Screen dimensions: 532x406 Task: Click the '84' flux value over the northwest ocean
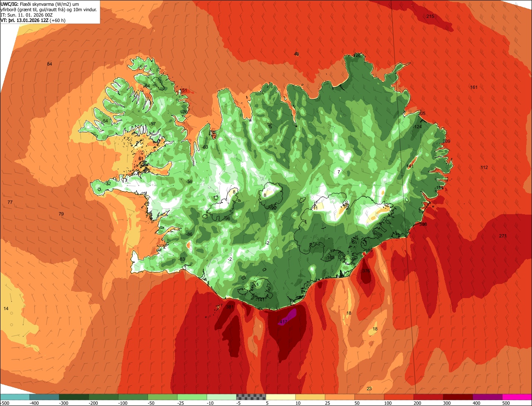click(49, 64)
